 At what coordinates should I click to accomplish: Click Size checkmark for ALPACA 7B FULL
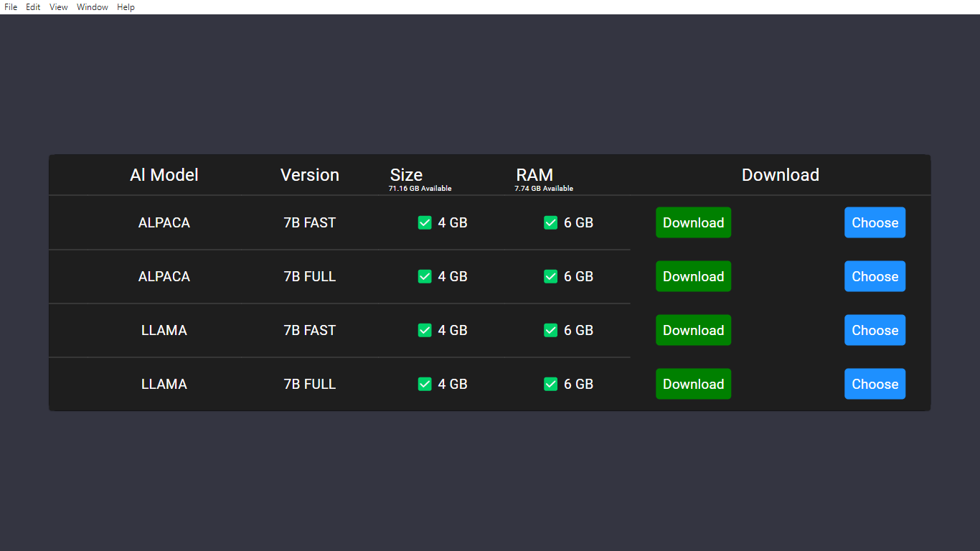(425, 276)
